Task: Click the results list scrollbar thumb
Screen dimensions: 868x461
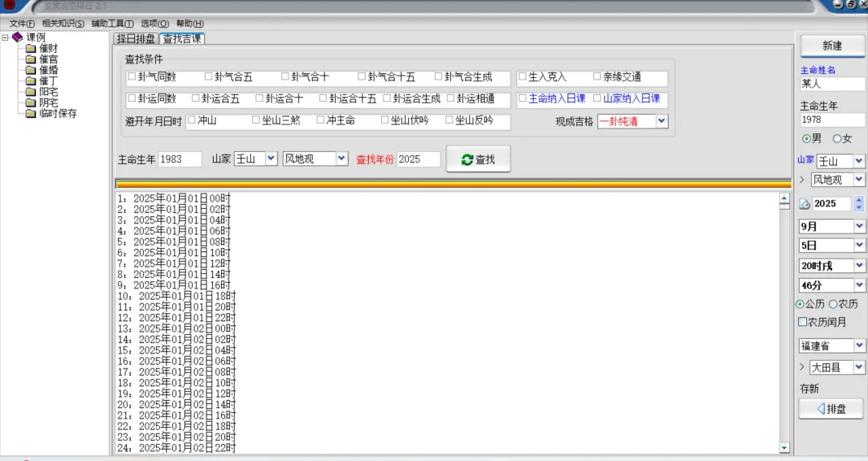Action: tap(784, 206)
